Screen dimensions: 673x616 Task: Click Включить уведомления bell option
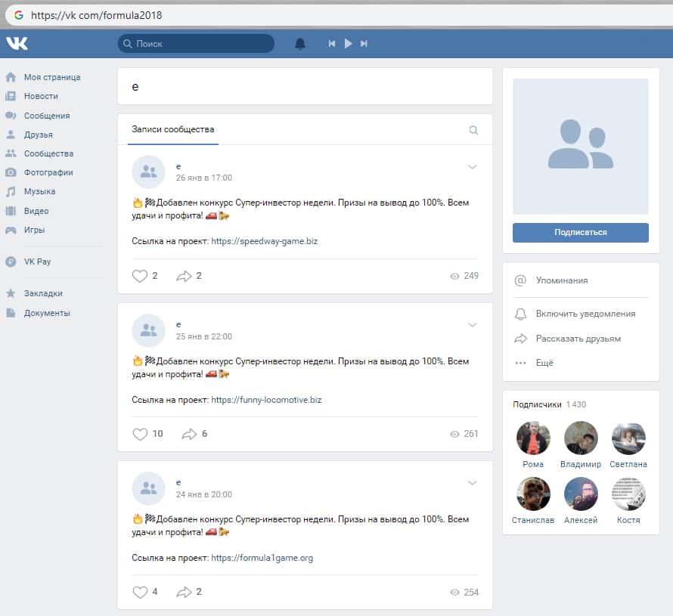point(585,314)
